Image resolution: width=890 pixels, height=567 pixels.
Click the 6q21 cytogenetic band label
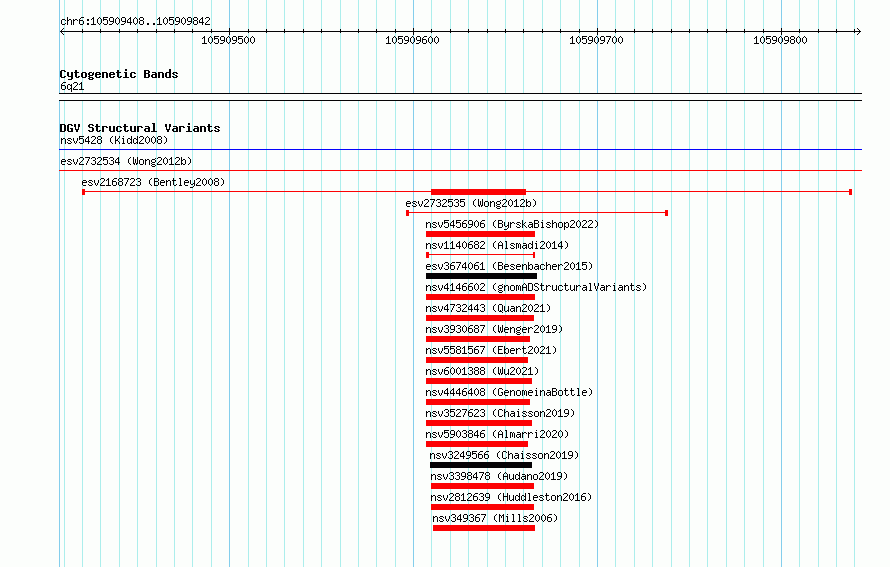click(72, 86)
